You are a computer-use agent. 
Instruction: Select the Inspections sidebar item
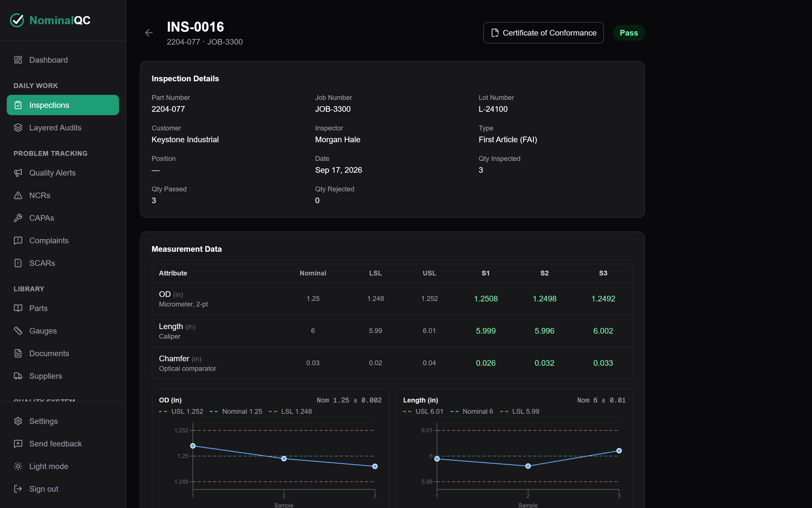point(63,105)
